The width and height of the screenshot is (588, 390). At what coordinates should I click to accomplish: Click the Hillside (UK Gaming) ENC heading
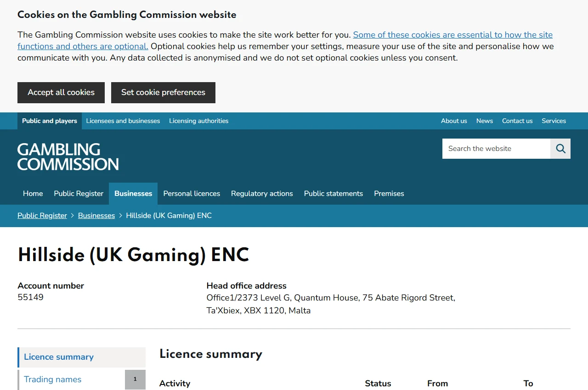[133, 255]
